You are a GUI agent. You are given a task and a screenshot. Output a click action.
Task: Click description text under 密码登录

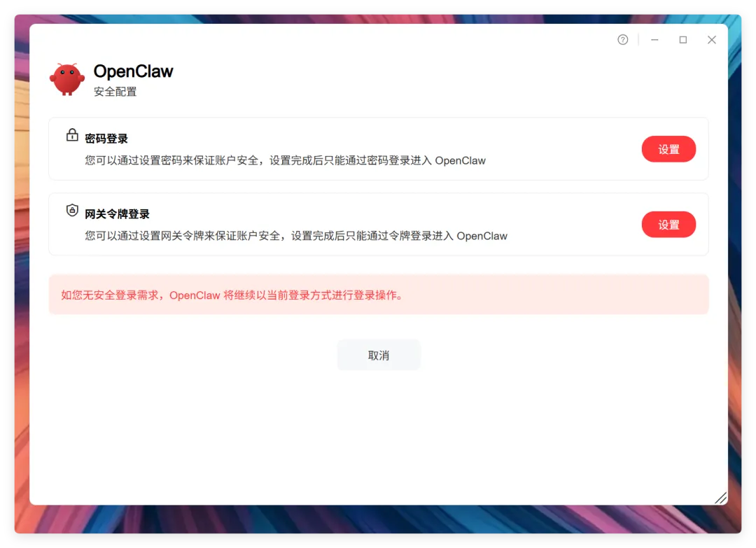coord(286,160)
